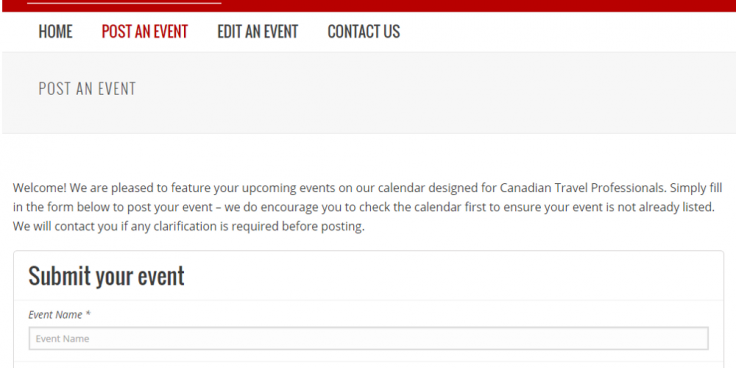Click the required asterisk beside Event Name

(88, 314)
